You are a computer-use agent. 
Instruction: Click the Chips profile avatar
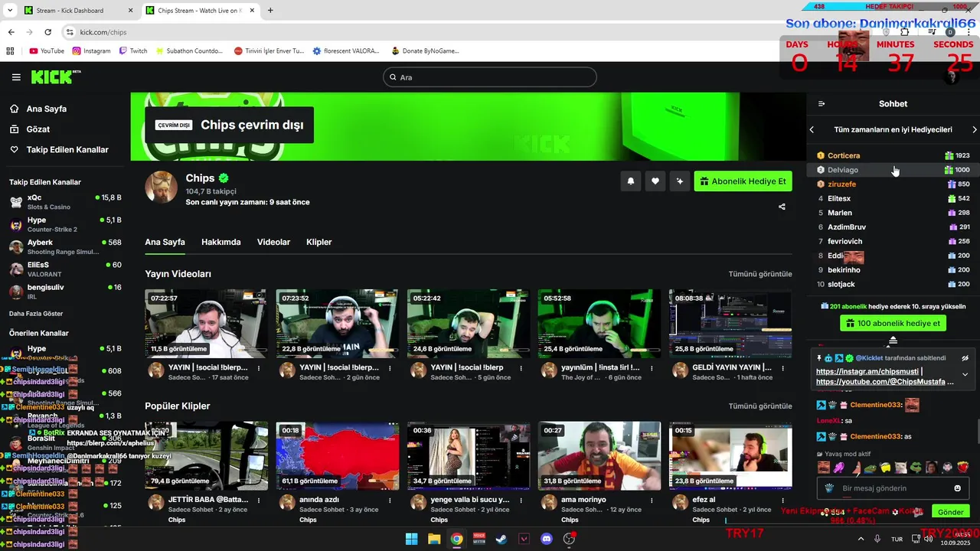(x=162, y=187)
